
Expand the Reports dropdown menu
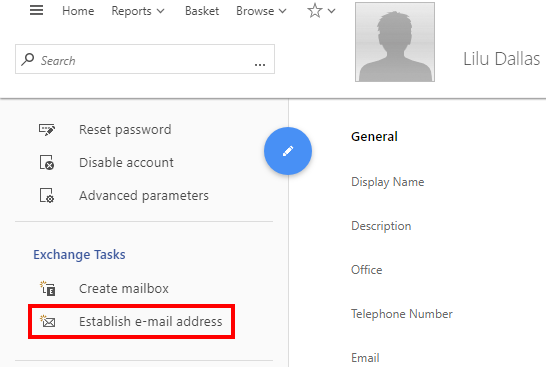(x=138, y=11)
